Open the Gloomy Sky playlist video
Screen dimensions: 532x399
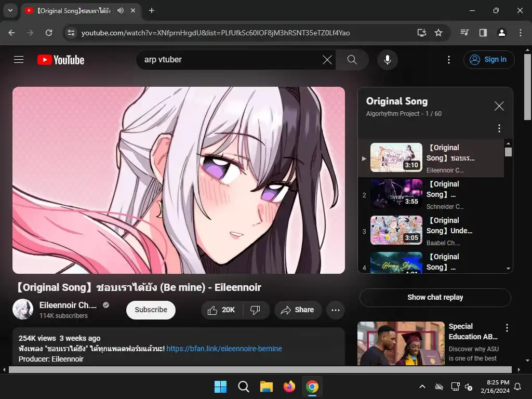[431, 262]
